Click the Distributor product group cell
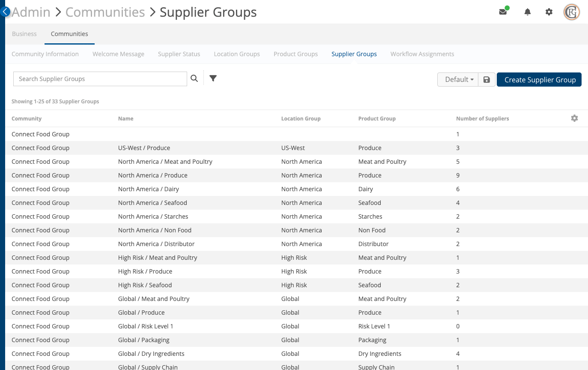This screenshot has width=588, height=370. tap(373, 244)
